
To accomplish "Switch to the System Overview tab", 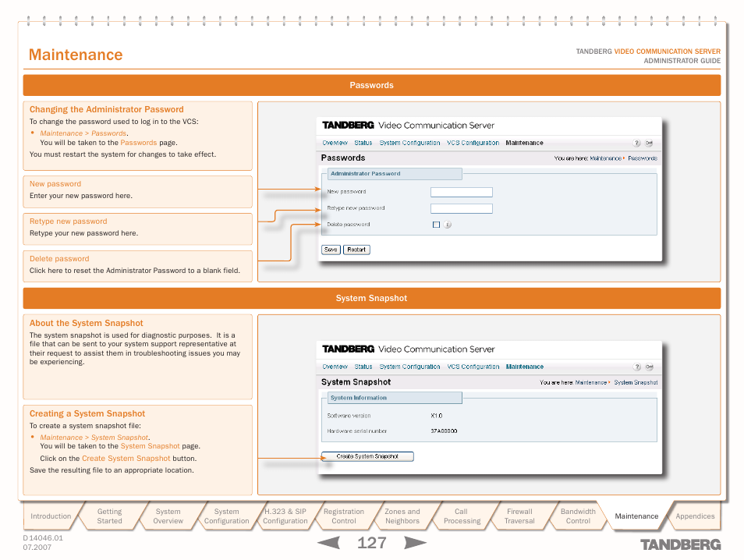I will pos(168,516).
